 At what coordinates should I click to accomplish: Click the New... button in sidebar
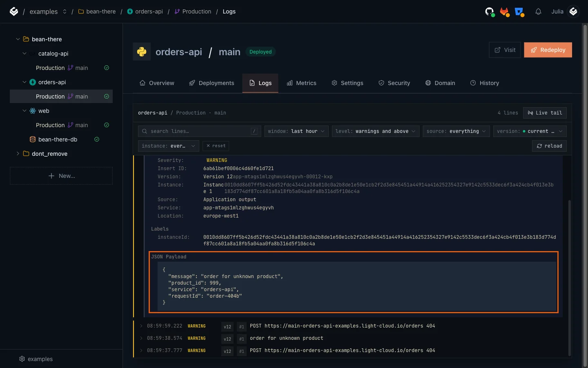[x=61, y=176]
